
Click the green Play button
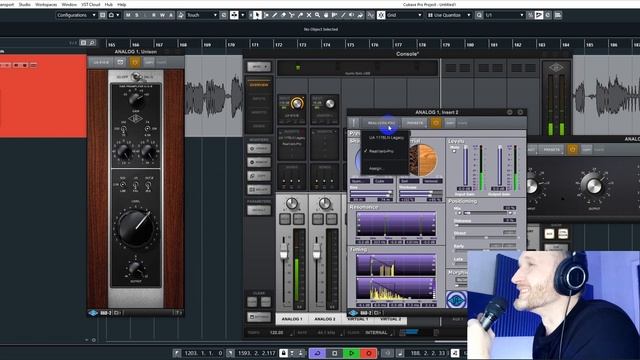click(351, 353)
